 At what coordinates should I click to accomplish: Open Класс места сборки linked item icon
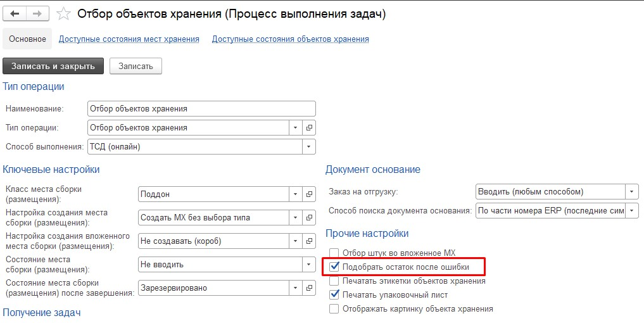tap(309, 194)
